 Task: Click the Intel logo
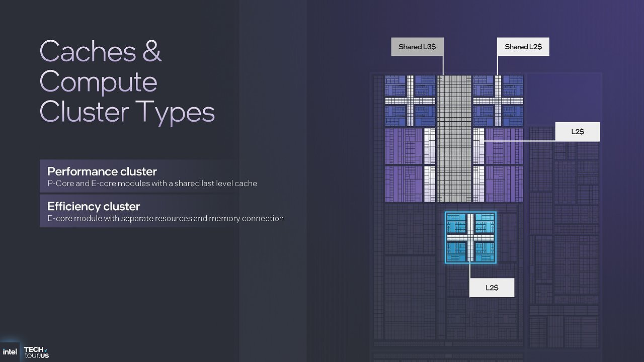[x=10, y=352]
